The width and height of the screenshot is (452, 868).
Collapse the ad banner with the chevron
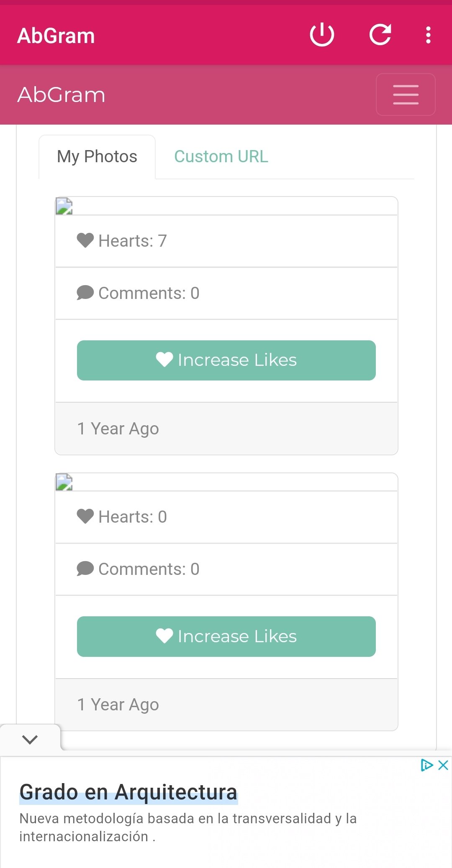30,740
